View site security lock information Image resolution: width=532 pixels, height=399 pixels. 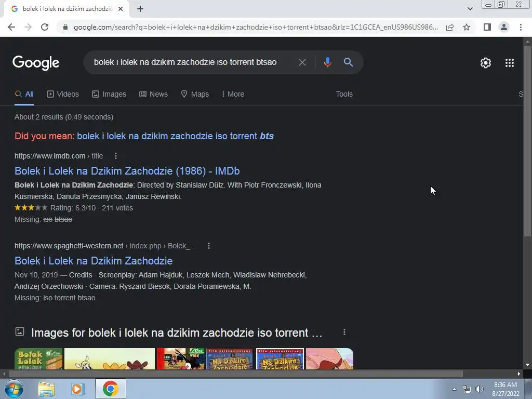[x=65, y=27]
